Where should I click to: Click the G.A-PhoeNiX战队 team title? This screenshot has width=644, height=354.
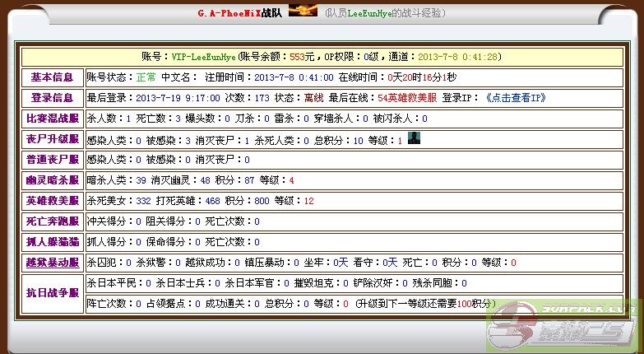click(239, 13)
